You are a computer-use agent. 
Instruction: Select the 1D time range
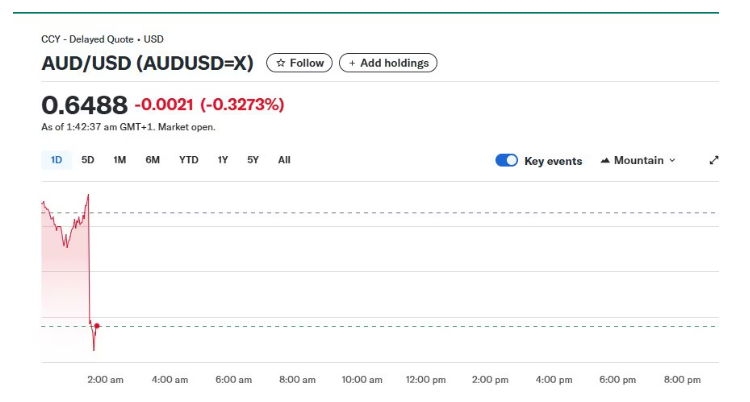click(x=56, y=160)
